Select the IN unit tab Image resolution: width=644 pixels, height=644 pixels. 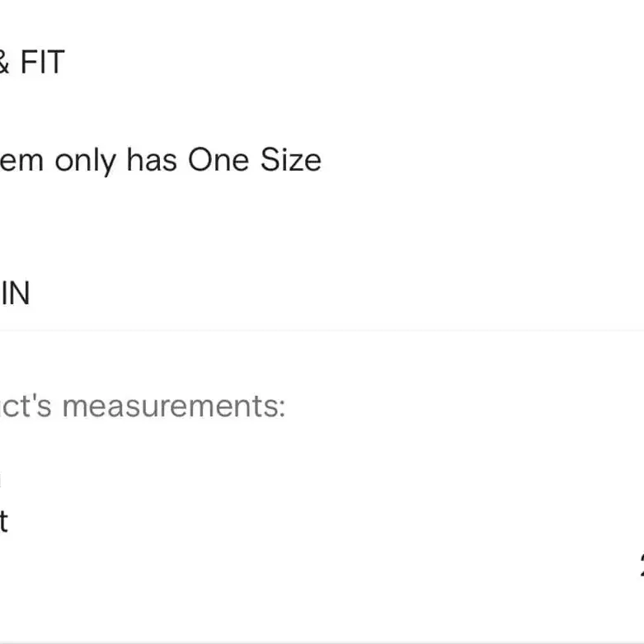(x=15, y=294)
